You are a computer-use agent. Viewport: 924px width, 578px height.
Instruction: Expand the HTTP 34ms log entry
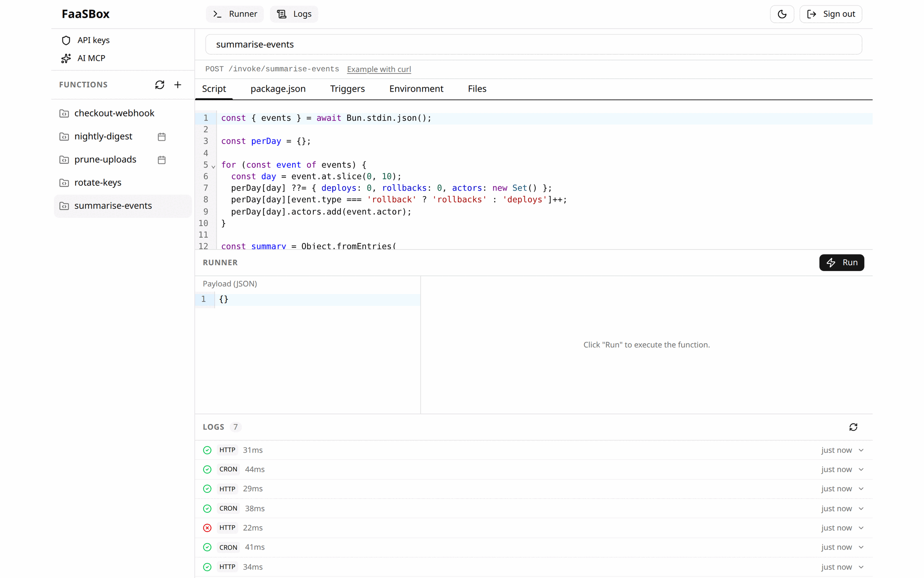pyautogui.click(x=534, y=567)
